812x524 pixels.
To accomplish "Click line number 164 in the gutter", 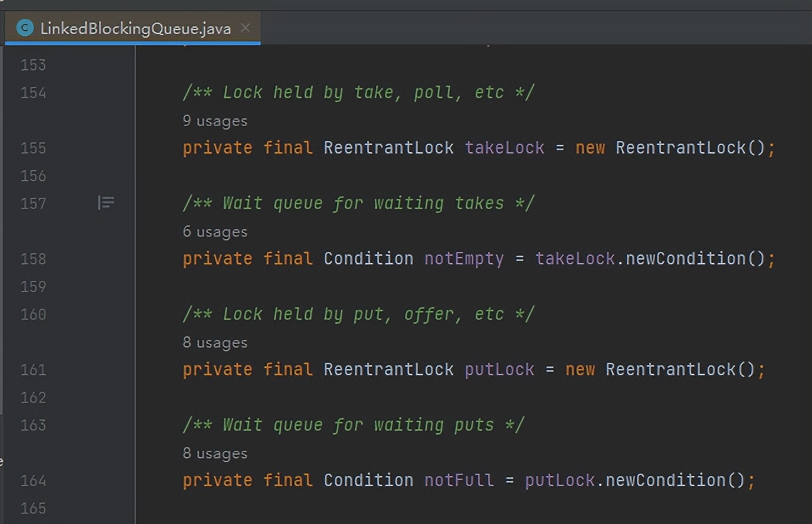I will tap(33, 481).
